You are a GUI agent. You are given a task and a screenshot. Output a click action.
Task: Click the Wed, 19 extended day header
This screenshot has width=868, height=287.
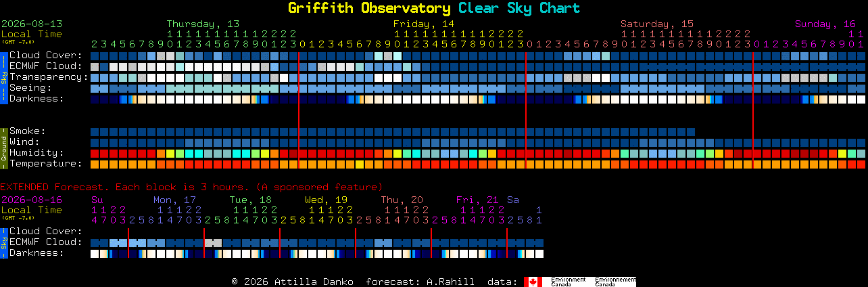pos(326,200)
